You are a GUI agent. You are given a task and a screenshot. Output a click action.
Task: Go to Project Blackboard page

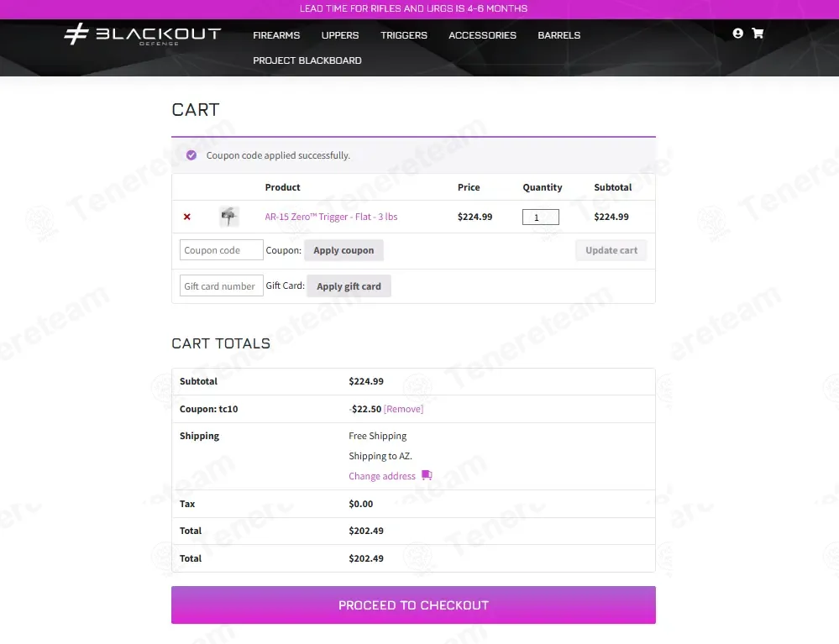(307, 60)
